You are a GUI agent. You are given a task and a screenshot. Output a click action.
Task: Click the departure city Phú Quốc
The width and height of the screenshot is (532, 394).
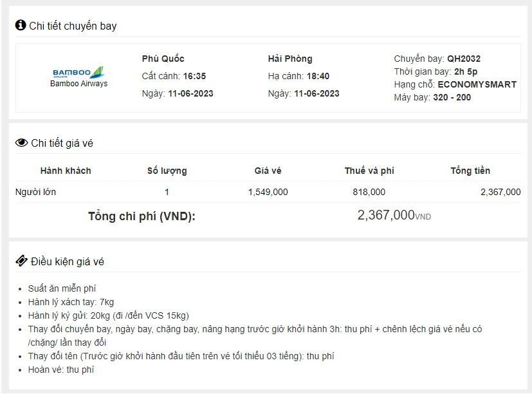click(163, 59)
